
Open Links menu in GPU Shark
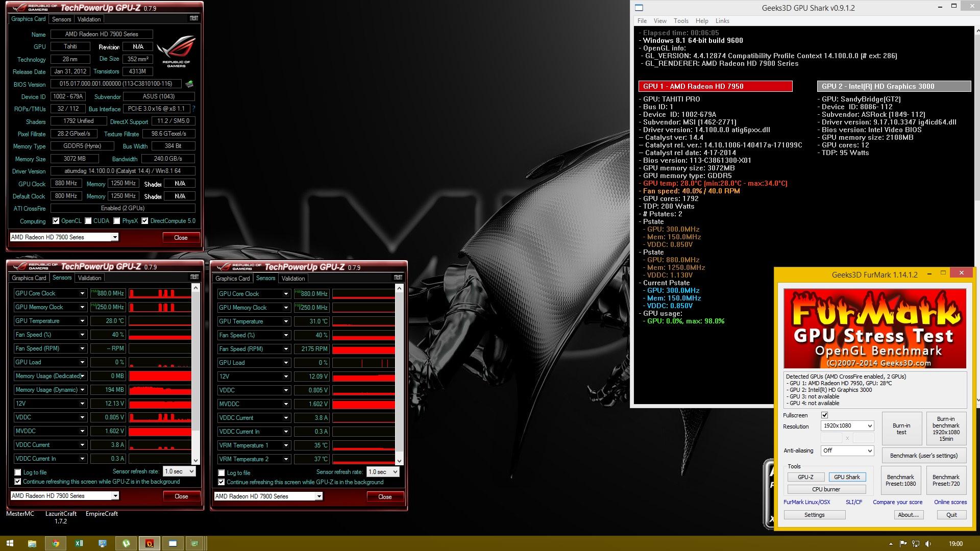coord(722,21)
